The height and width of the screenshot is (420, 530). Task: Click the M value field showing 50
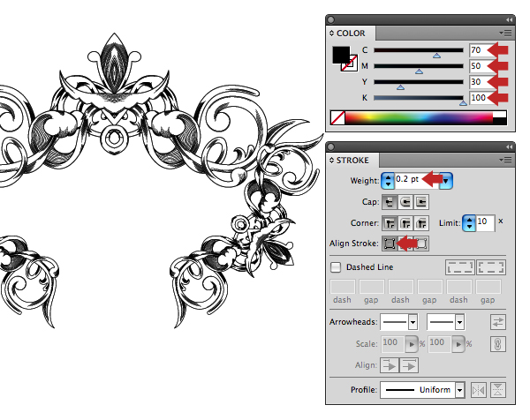pos(480,66)
